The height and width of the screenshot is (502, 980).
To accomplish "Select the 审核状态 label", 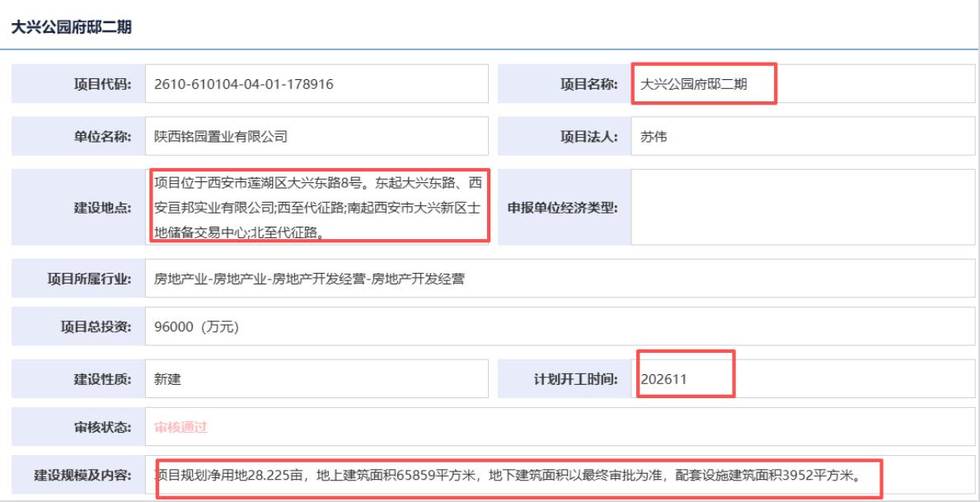I will click(102, 427).
